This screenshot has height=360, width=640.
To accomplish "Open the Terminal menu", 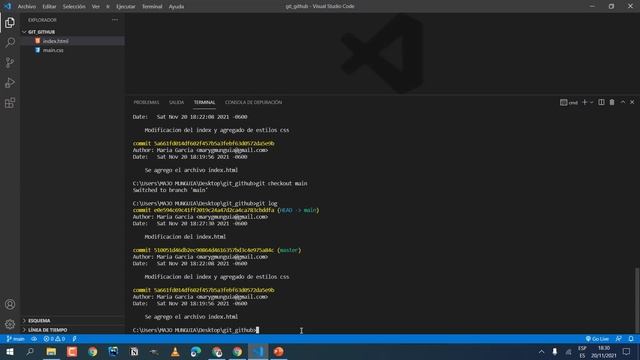I will pos(152,7).
